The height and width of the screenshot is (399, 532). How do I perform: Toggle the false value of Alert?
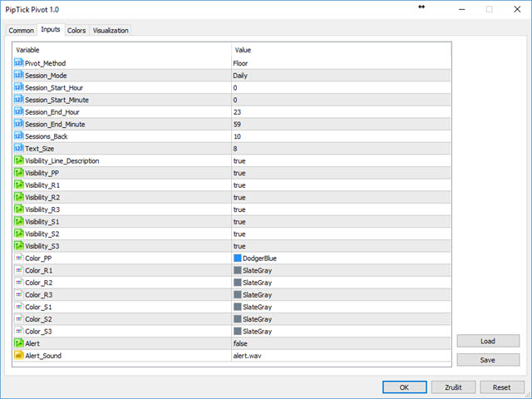[240, 343]
